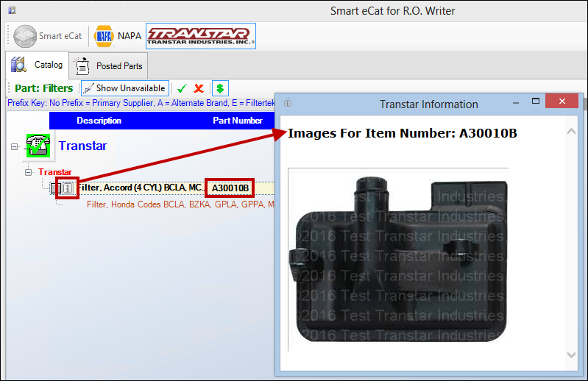Select part number A30010B
Screen dimensions: 588x381
click(229, 188)
